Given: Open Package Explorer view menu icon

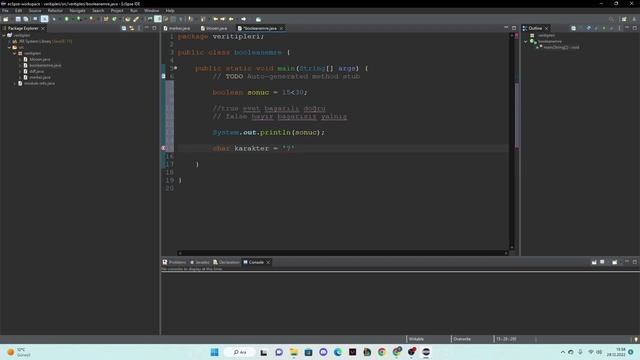Looking at the screenshot, I should click(x=139, y=28).
